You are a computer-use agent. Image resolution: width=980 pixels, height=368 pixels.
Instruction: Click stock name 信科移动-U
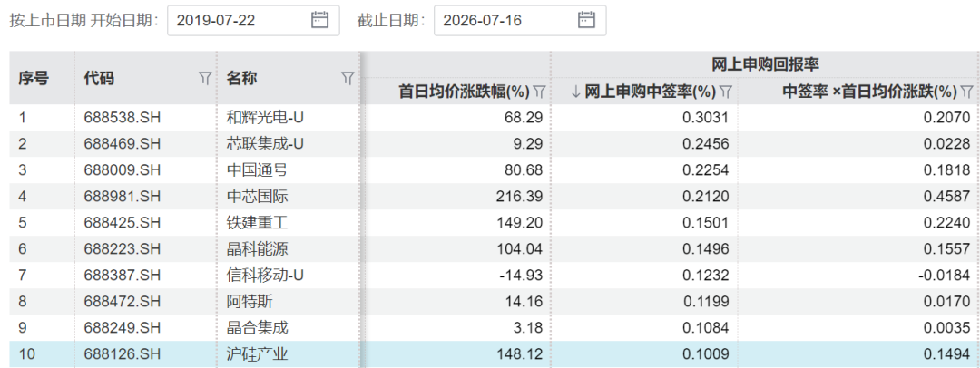tap(265, 275)
